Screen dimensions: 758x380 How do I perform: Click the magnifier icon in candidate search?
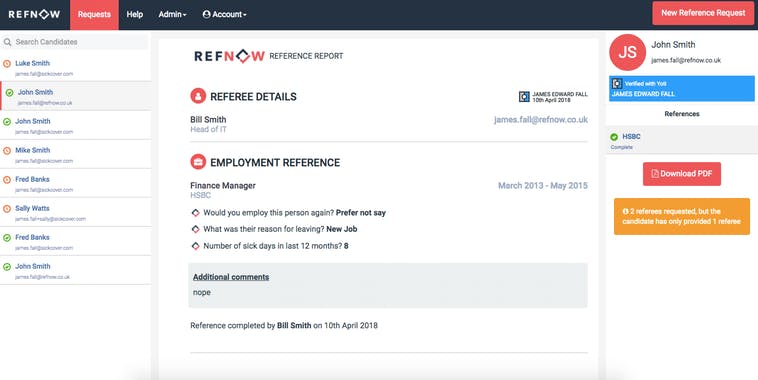pyautogui.click(x=7, y=42)
